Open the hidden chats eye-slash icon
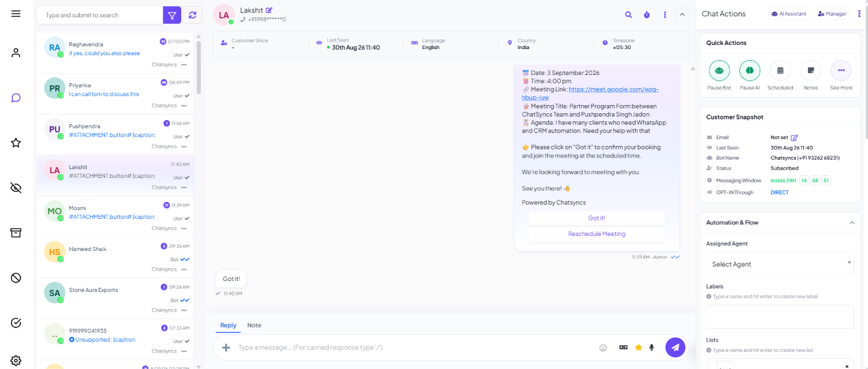This screenshot has width=868, height=369. (x=16, y=188)
